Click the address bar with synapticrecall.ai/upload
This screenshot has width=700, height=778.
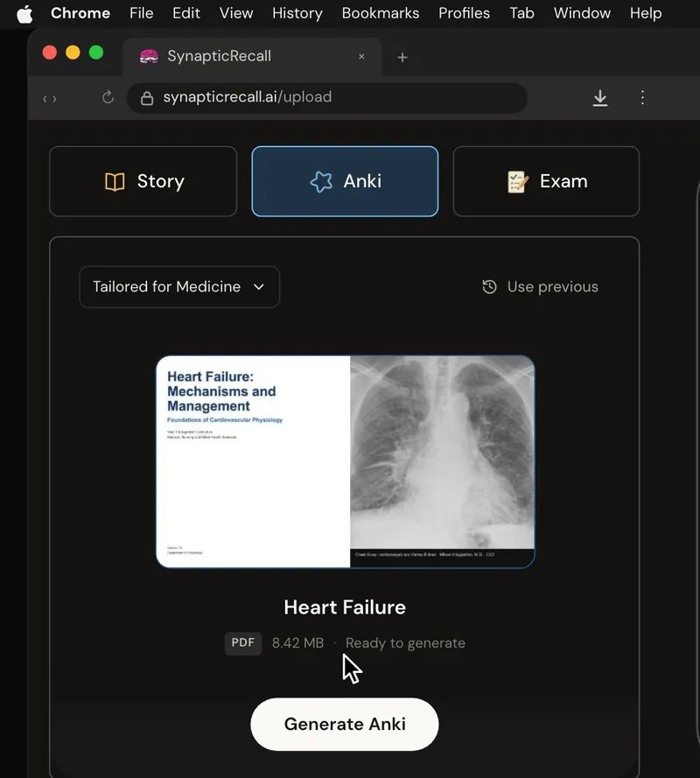coord(327,98)
